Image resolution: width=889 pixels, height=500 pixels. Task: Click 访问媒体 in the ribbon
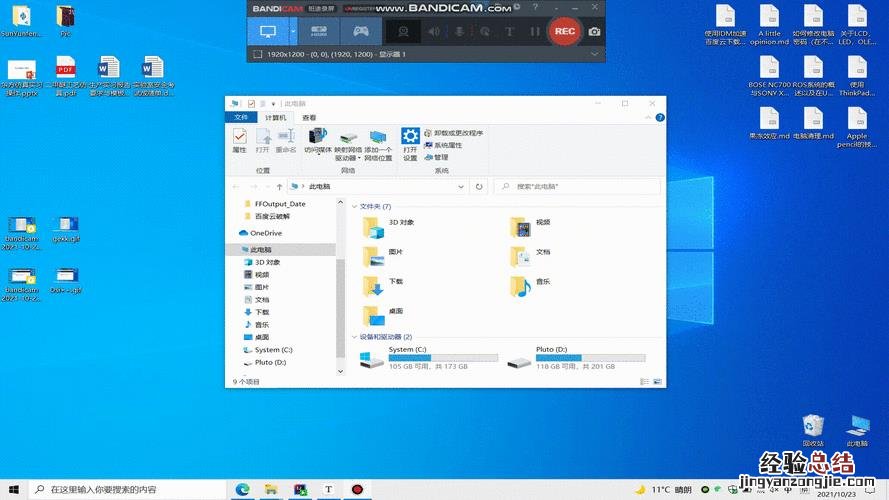pos(318,141)
